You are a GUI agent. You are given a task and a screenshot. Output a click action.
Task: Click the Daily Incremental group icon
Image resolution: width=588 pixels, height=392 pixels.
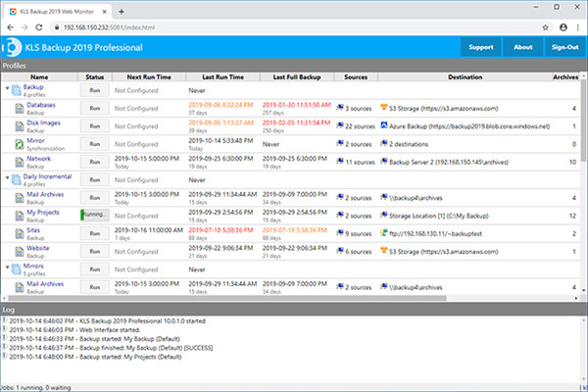[16, 180]
